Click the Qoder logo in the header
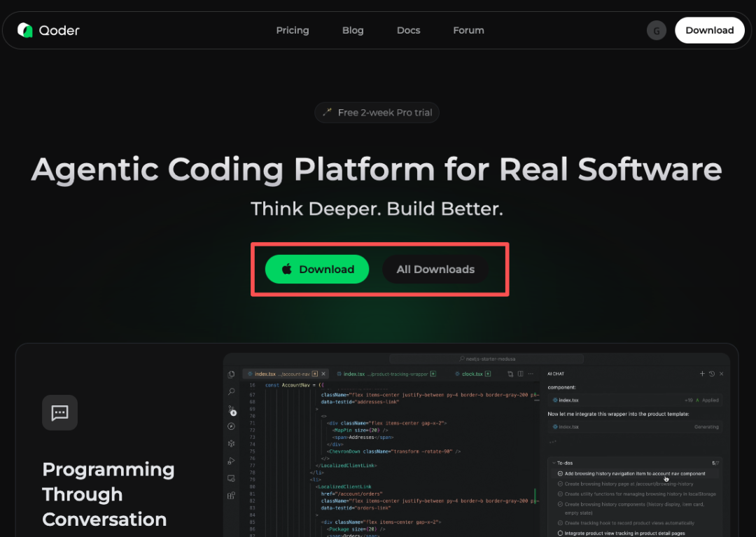The width and height of the screenshot is (756, 537). 48,30
